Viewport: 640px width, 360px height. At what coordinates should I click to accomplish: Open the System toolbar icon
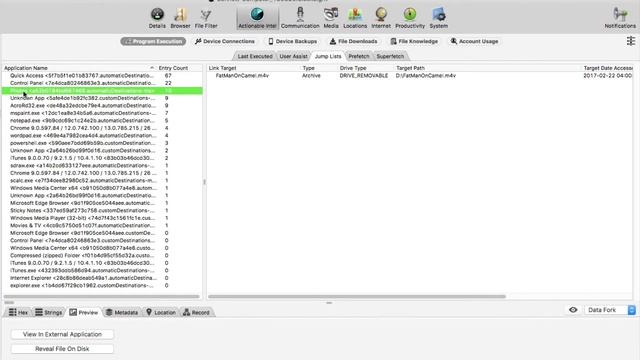[x=438, y=18]
